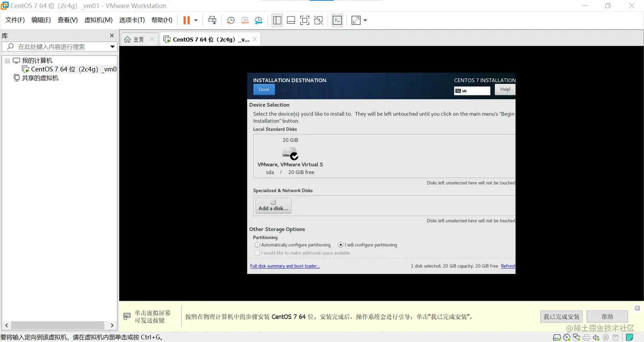Click the teal message log note icon

click(629, 338)
